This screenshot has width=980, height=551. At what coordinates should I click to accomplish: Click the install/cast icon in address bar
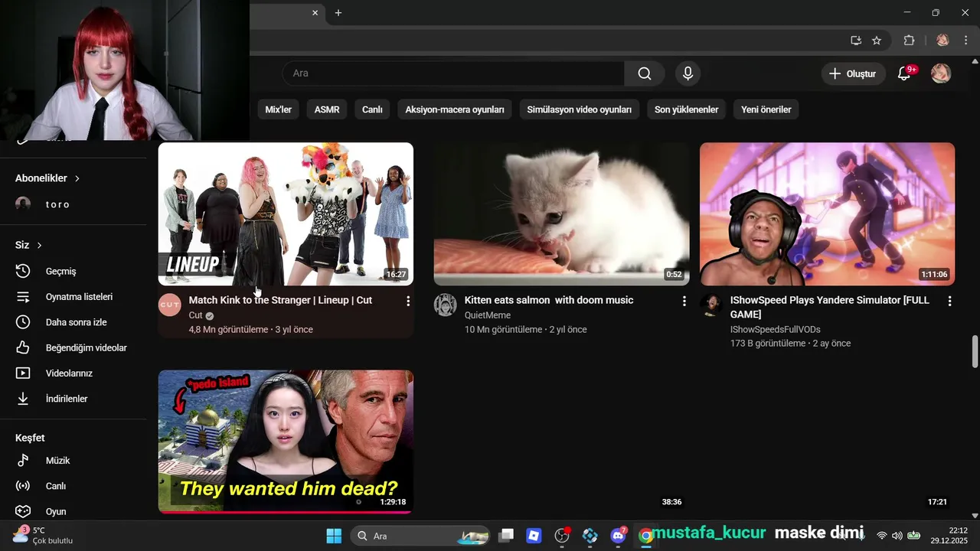click(x=856, y=41)
